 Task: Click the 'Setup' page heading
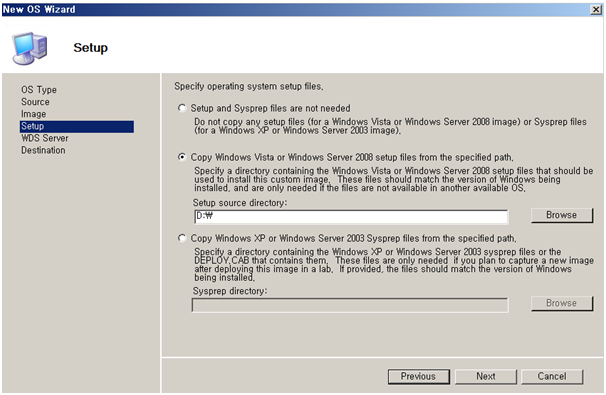coord(91,48)
